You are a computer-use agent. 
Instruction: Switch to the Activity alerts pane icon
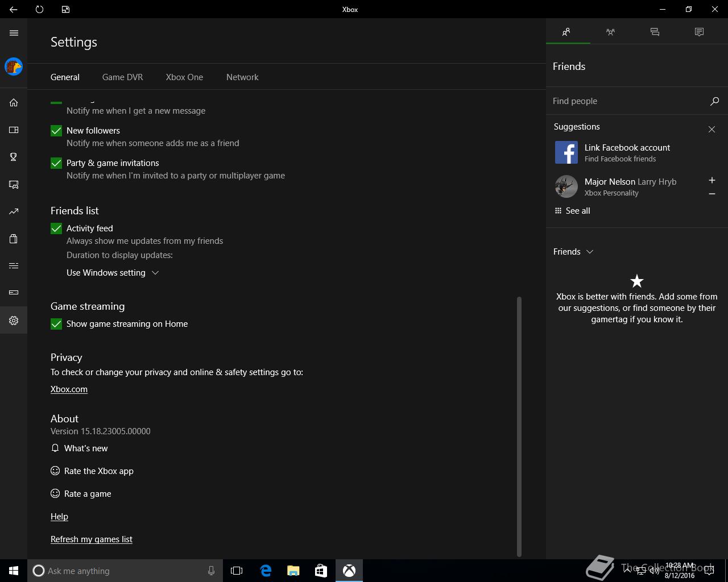click(x=699, y=32)
